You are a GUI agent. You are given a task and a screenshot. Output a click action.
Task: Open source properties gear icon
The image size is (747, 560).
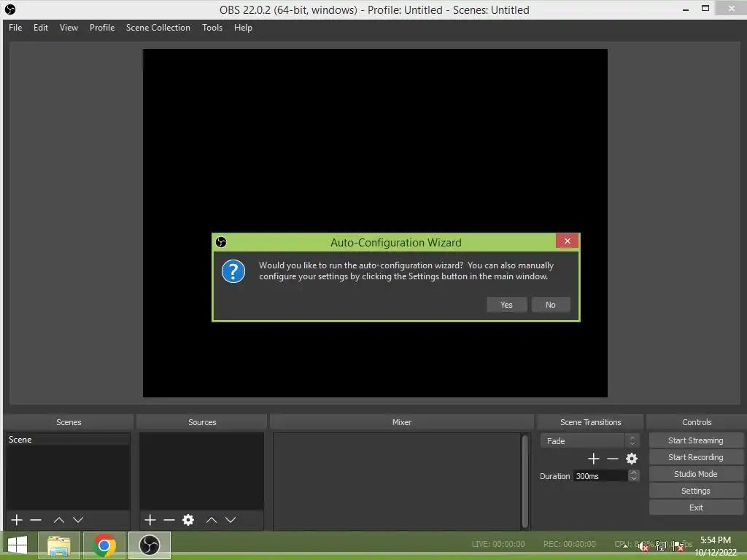[x=188, y=519]
